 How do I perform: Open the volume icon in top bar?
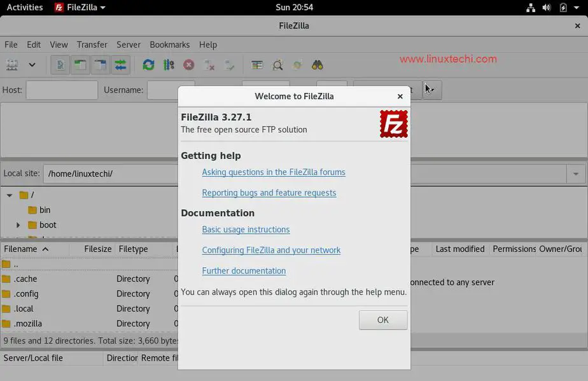547,8
